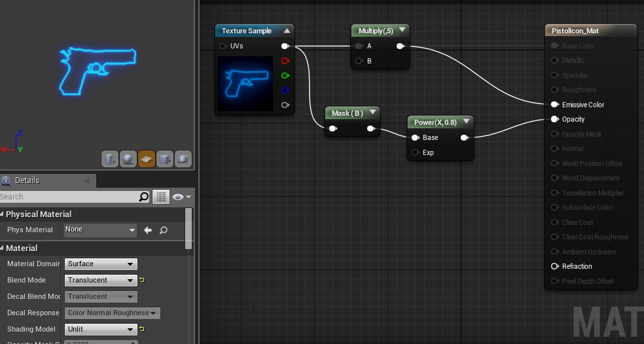Viewport: 644px width, 344px height.
Task: Click the Emissive Color input pin
Action: coord(555,105)
